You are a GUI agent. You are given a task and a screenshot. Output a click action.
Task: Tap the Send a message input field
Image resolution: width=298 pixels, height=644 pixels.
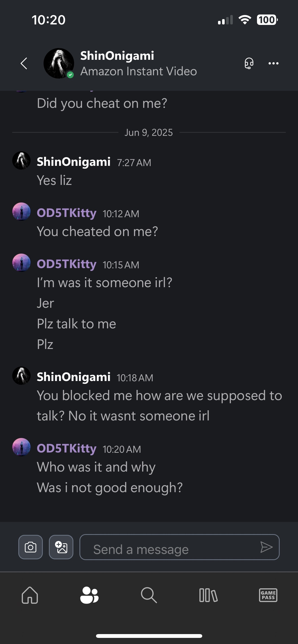click(x=173, y=547)
